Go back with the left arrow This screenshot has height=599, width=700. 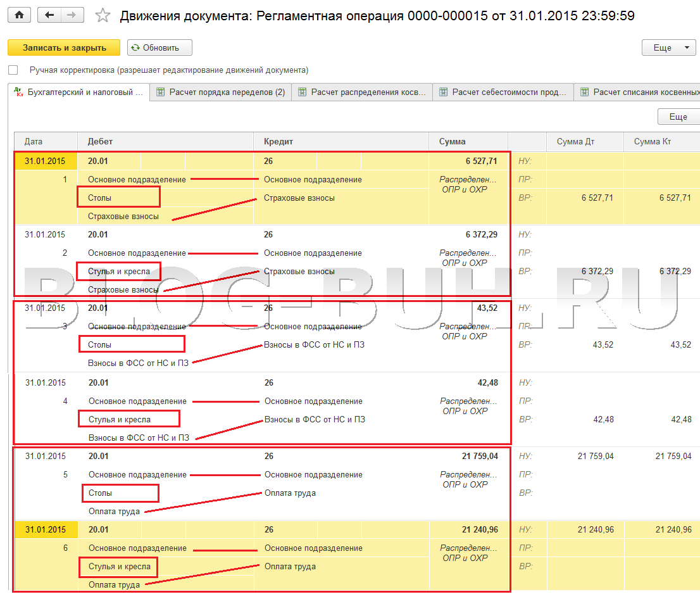point(49,15)
